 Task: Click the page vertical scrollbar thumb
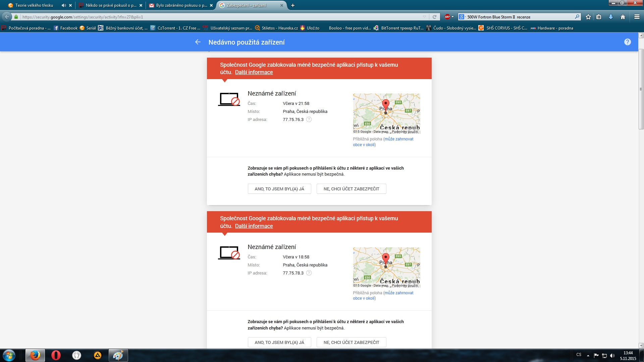tap(641, 89)
